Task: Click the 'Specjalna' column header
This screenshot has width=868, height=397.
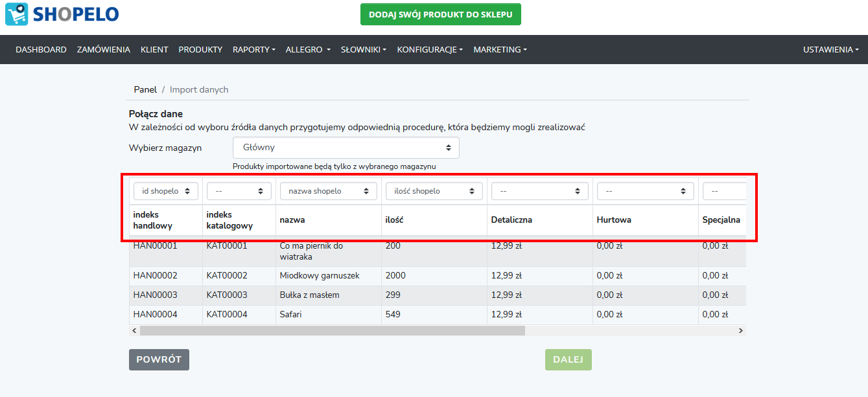Action: coord(721,220)
